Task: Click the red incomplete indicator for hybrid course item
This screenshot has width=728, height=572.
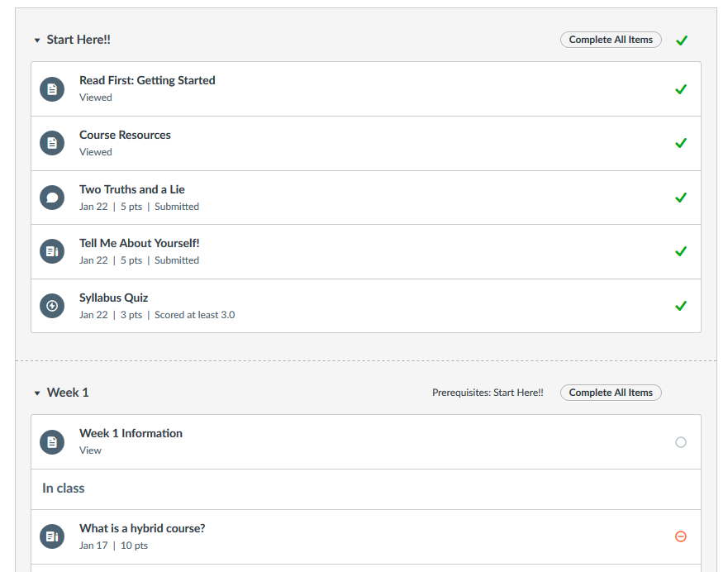Action: click(x=681, y=536)
